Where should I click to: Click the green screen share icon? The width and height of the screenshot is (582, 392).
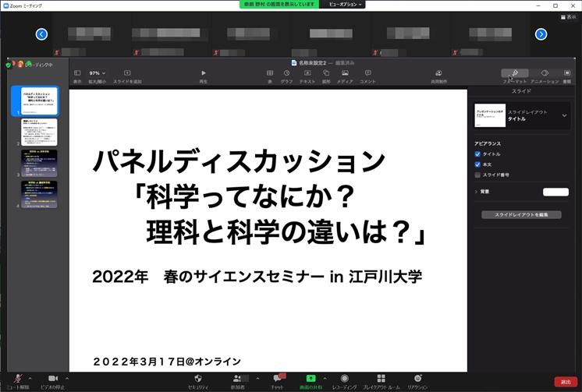tap(311, 378)
